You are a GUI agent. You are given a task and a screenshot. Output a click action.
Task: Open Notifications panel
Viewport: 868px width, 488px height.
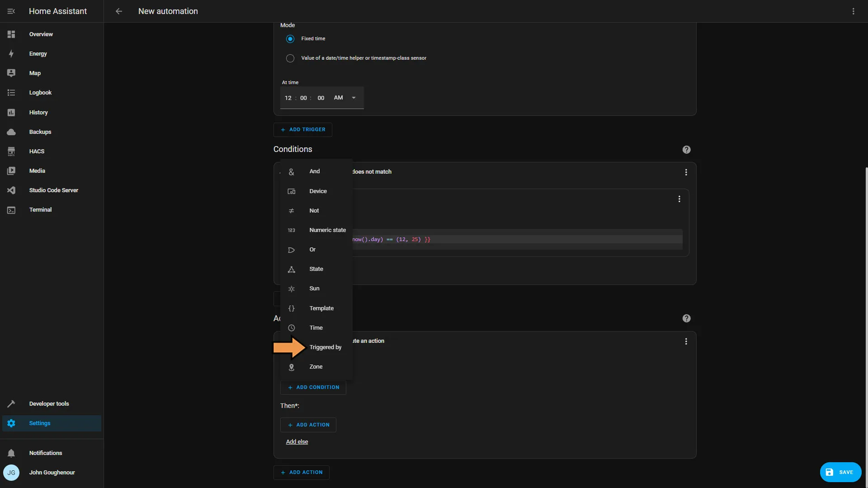pyautogui.click(x=52, y=453)
